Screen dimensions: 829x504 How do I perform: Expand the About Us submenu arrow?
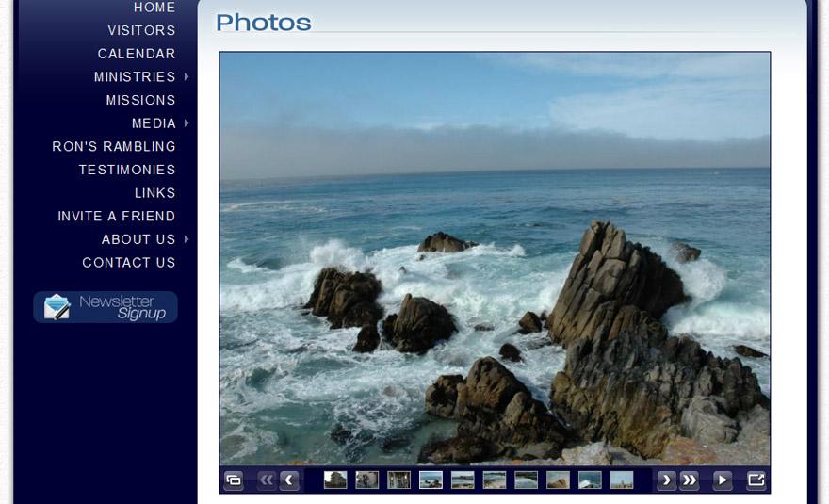click(187, 239)
